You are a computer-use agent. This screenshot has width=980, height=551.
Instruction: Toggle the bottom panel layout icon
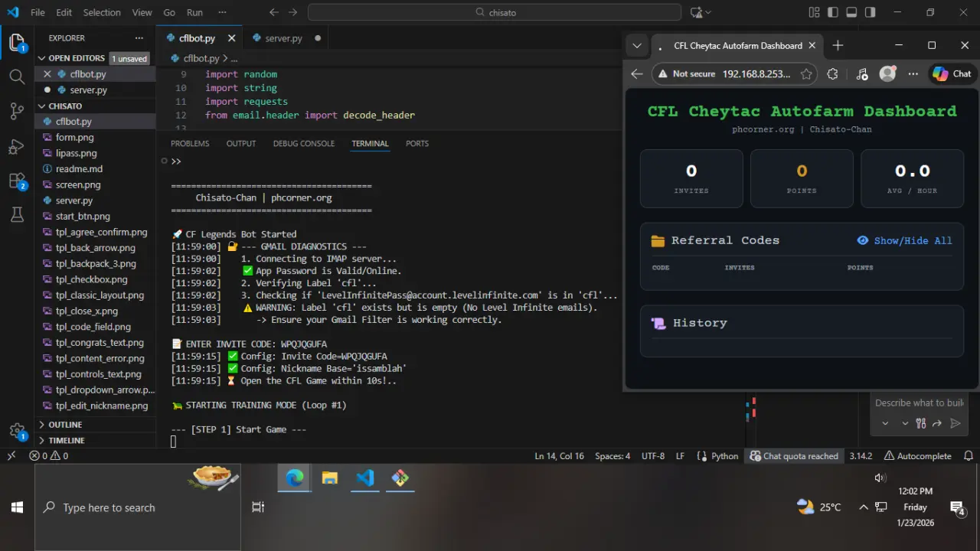[x=852, y=12]
